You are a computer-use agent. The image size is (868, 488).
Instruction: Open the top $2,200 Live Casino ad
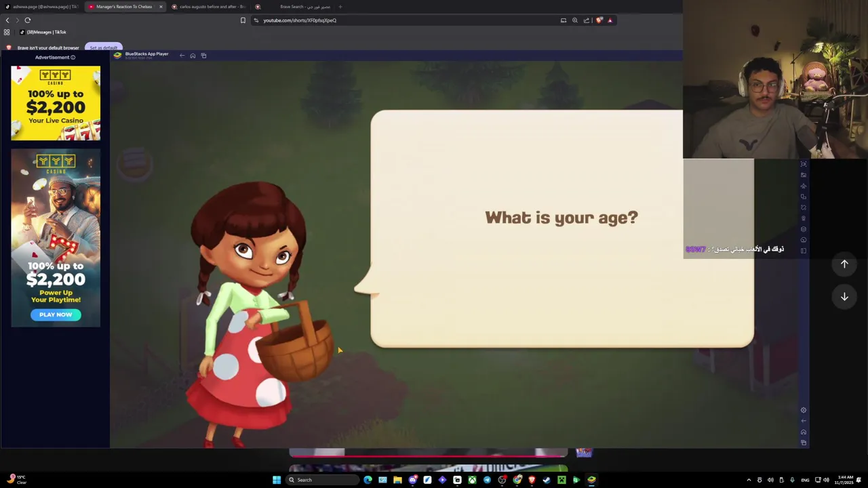(x=56, y=103)
